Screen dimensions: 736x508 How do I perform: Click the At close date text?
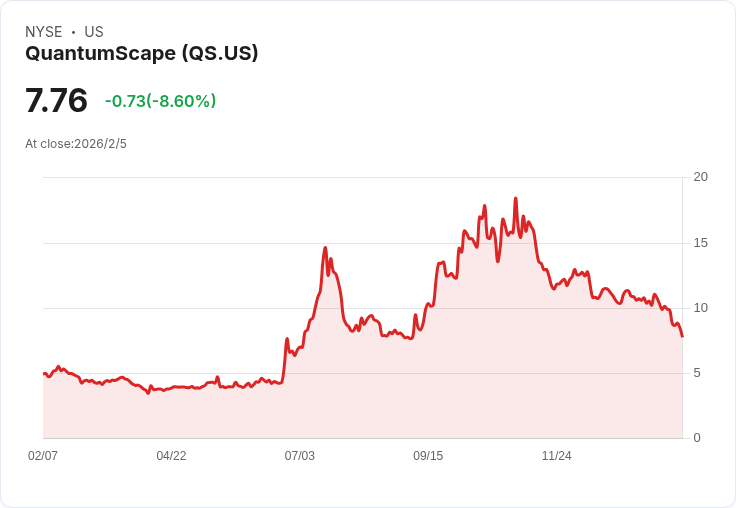click(76, 144)
